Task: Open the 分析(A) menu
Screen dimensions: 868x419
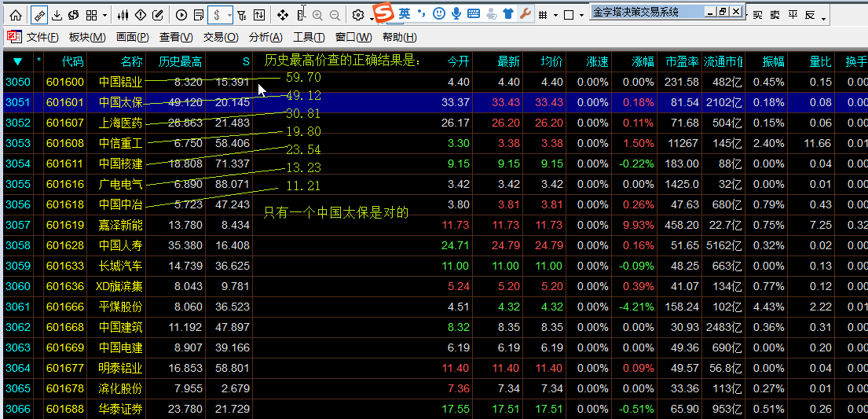Action: (266, 37)
